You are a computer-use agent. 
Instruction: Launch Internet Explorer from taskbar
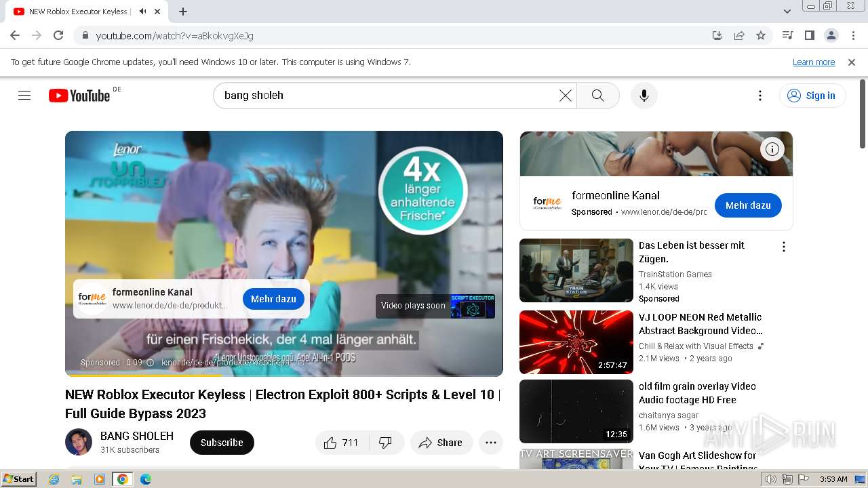pyautogui.click(x=54, y=479)
